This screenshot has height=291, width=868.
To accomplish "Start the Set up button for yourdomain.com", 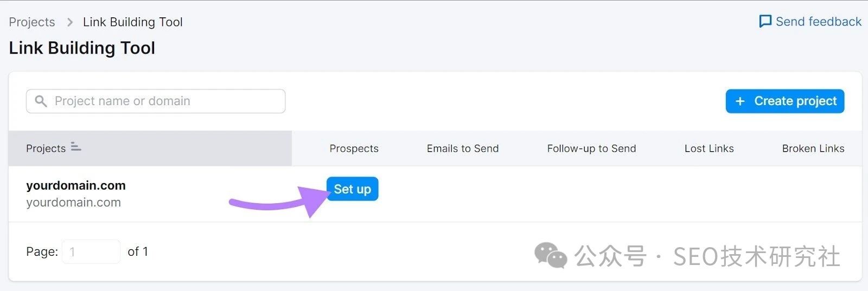I will [353, 189].
